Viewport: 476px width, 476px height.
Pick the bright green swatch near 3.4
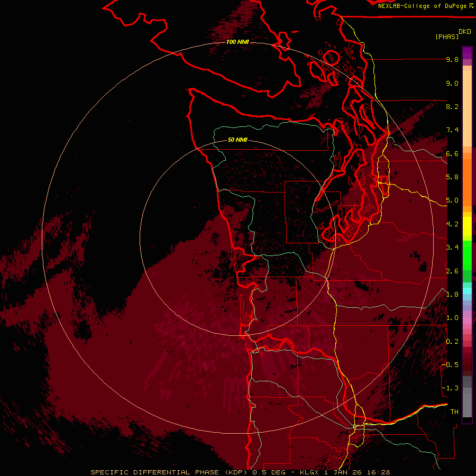point(467,255)
